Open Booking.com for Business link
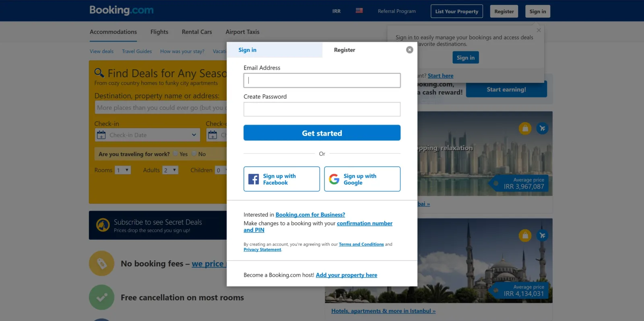 click(x=310, y=215)
